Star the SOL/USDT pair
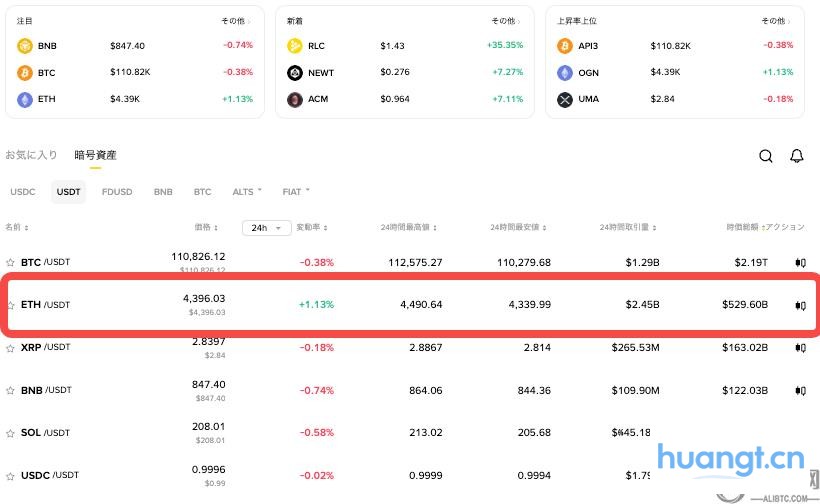This screenshot has width=820, height=504. [10, 433]
